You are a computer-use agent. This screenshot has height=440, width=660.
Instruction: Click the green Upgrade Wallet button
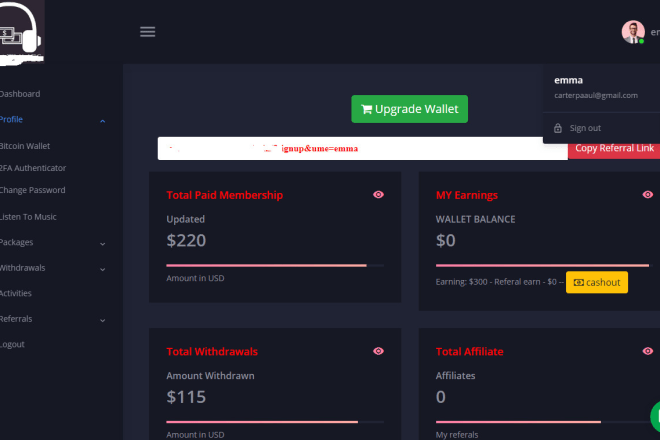(x=409, y=109)
